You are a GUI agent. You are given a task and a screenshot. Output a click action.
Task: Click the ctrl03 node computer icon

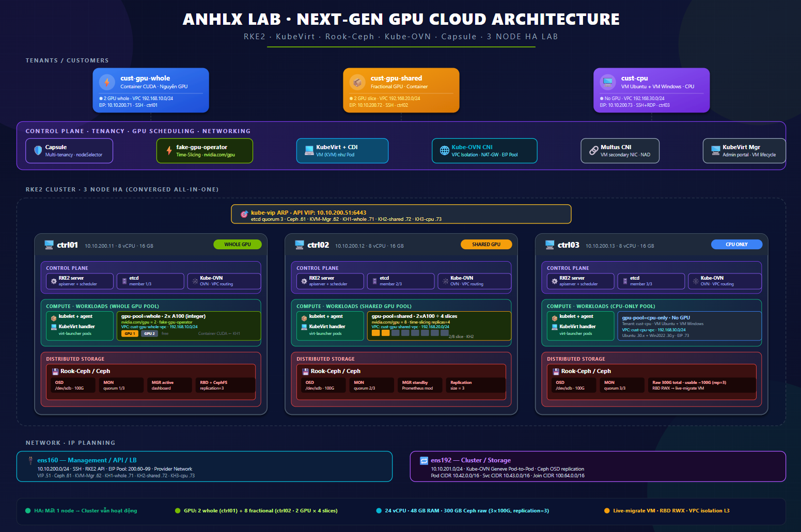pyautogui.click(x=550, y=245)
